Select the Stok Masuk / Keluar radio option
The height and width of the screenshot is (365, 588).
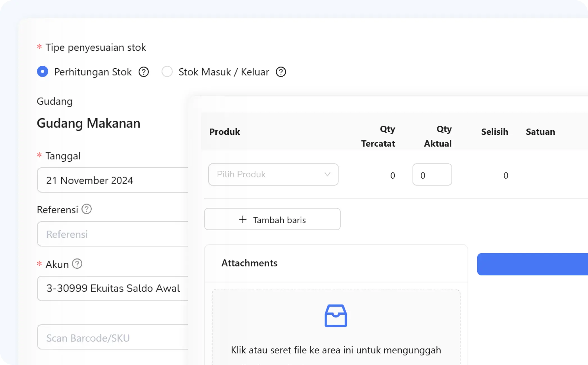tap(167, 72)
